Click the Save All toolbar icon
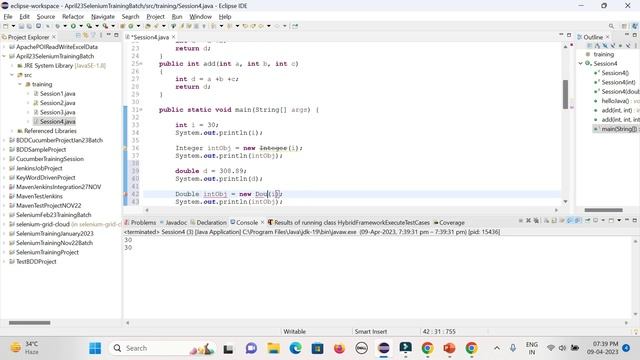This screenshot has height=360, width=640. (x=29, y=26)
